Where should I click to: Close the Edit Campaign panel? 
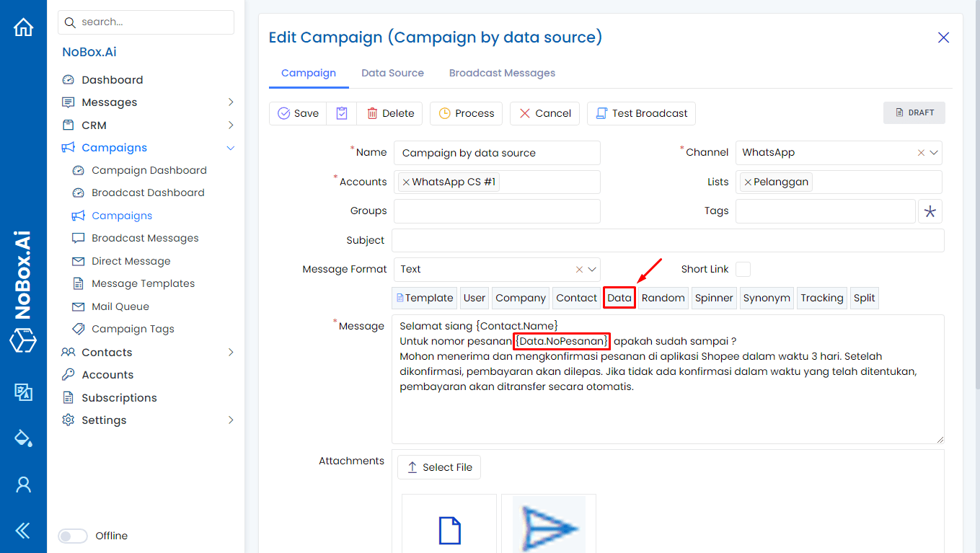click(x=943, y=37)
